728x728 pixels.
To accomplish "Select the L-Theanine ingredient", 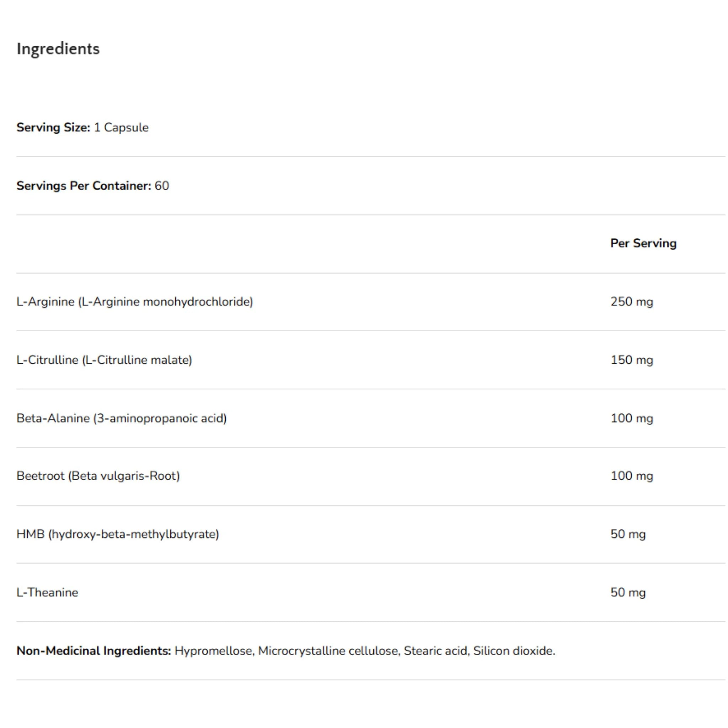I will pos(48,592).
